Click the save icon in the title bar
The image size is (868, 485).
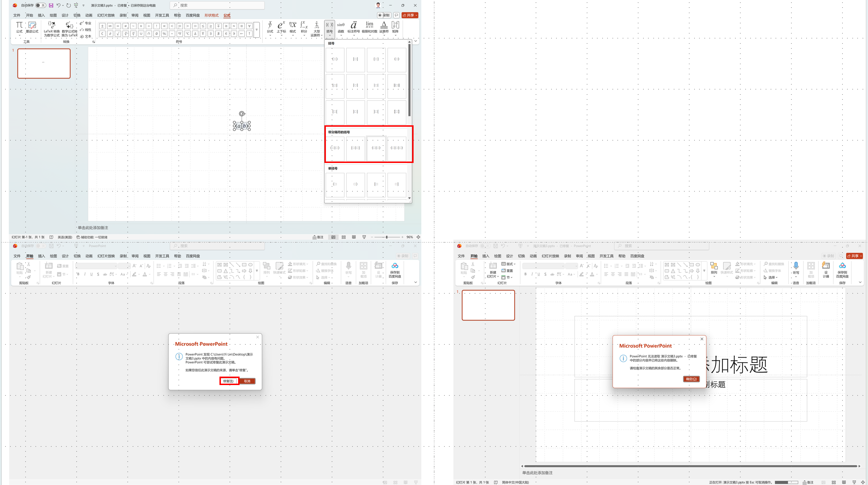(x=51, y=5)
